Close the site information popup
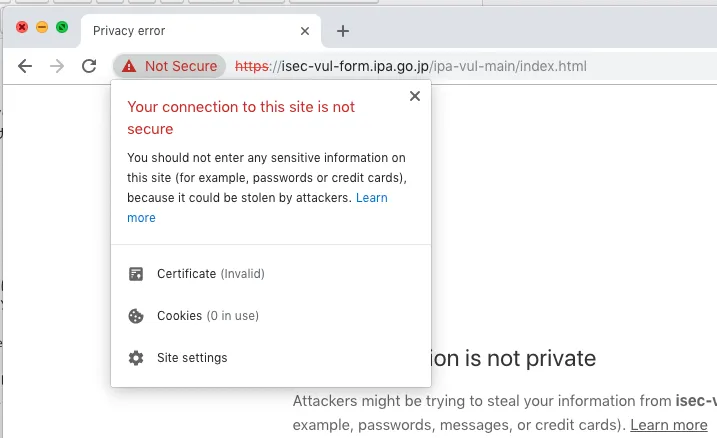 [415, 96]
